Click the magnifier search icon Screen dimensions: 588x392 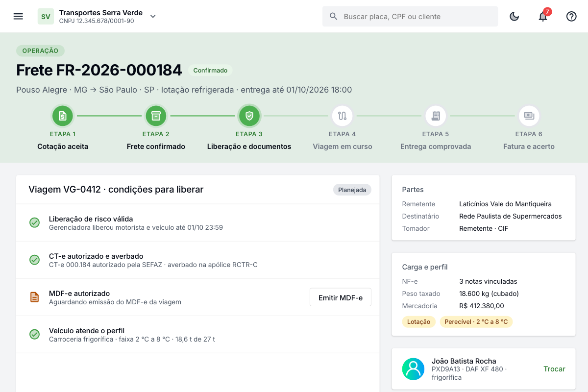pos(334,16)
